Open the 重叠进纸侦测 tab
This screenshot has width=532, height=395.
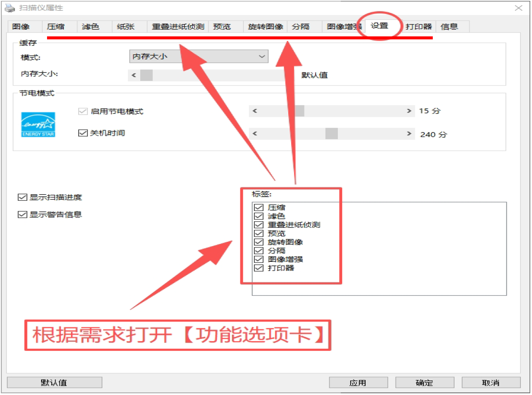click(178, 27)
